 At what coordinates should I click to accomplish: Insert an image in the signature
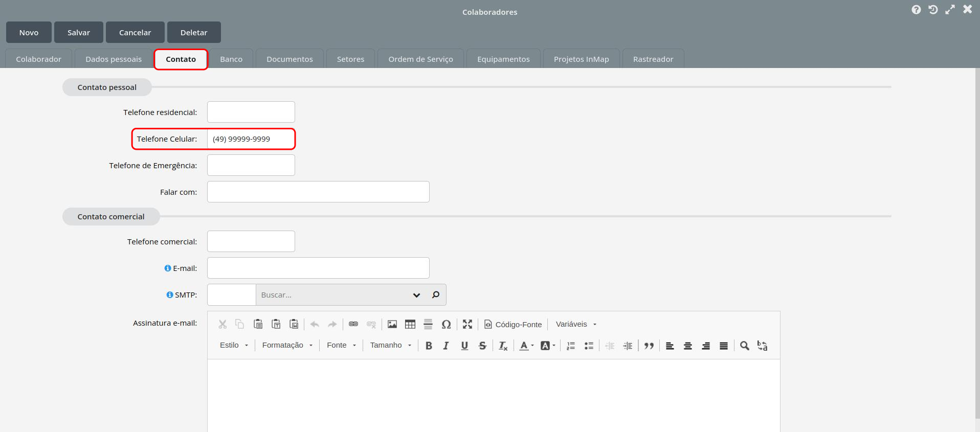(x=392, y=324)
